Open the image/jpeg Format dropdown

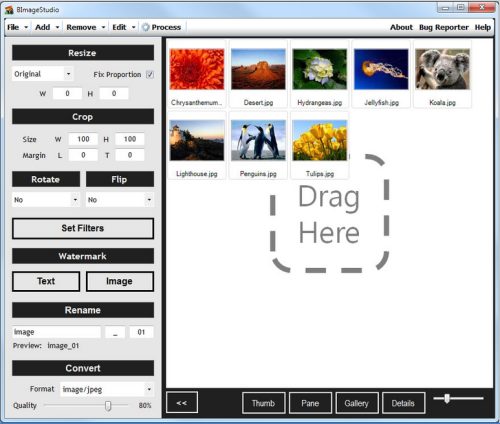[x=107, y=389]
